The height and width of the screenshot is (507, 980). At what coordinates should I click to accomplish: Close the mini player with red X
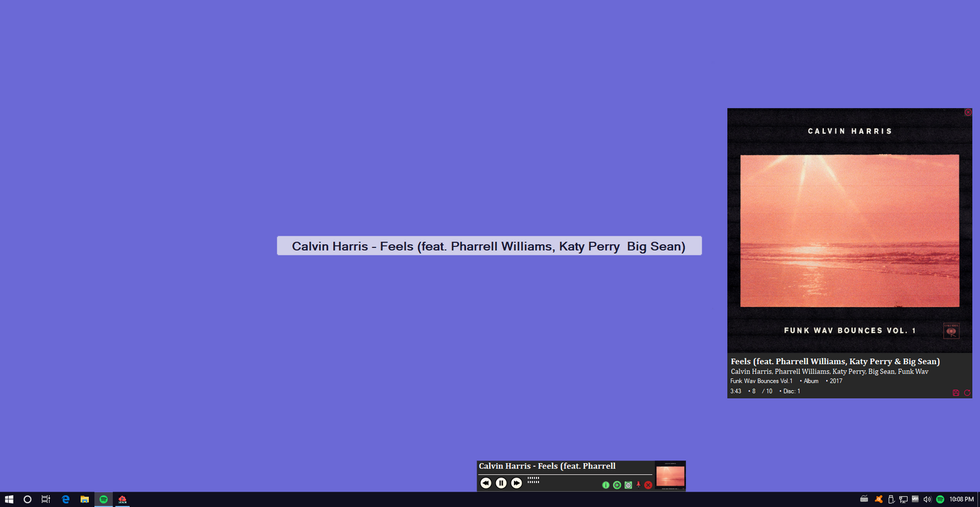[648, 485]
